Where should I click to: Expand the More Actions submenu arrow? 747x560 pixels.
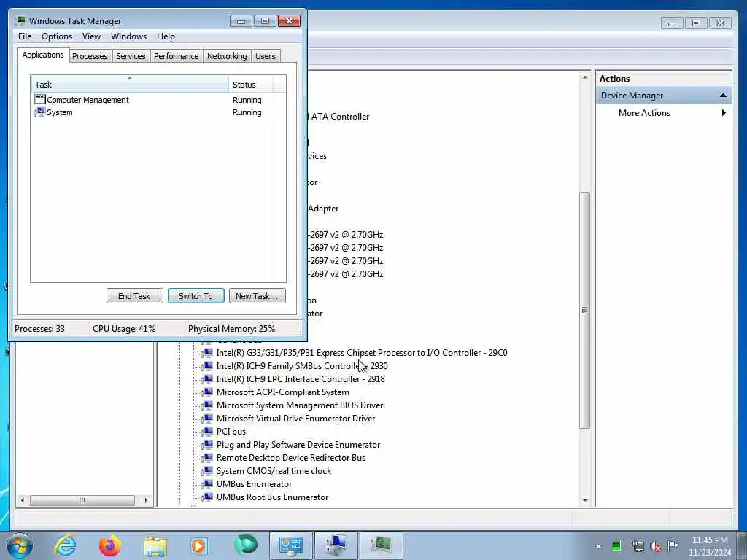tap(723, 113)
